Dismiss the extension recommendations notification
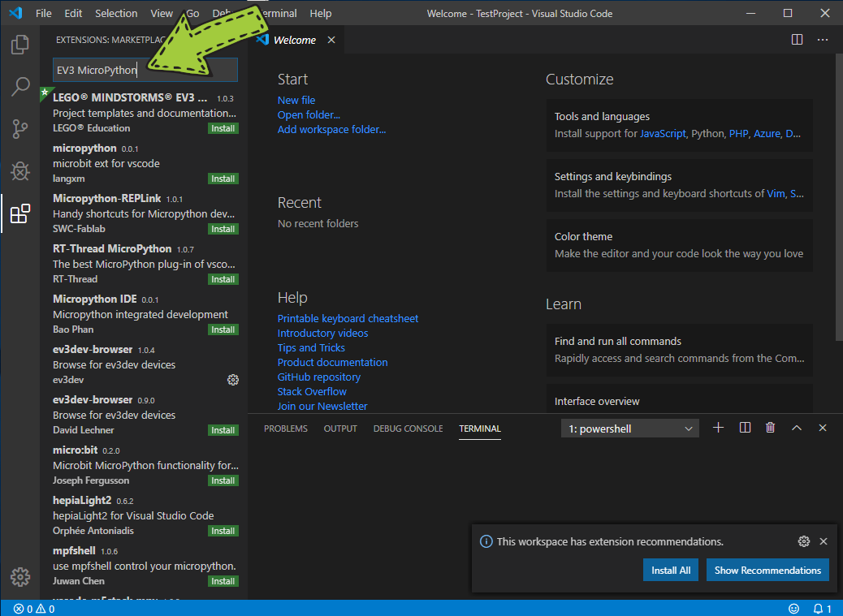 click(x=824, y=541)
